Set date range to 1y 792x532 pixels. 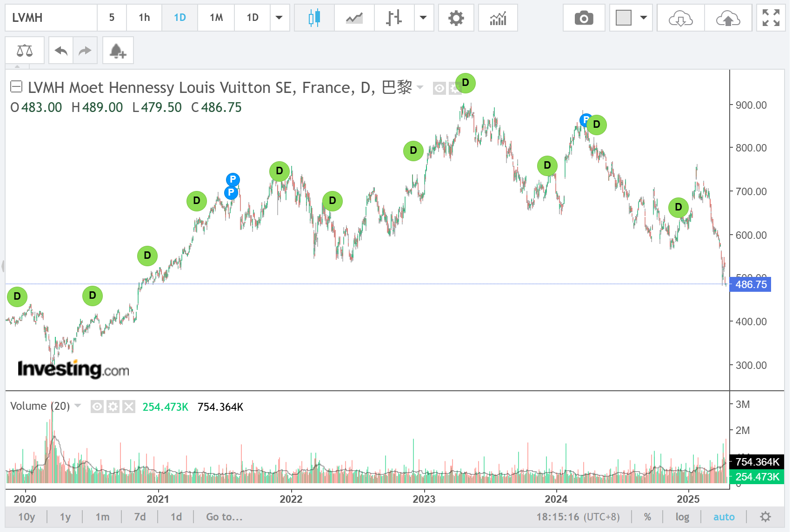[x=65, y=517]
